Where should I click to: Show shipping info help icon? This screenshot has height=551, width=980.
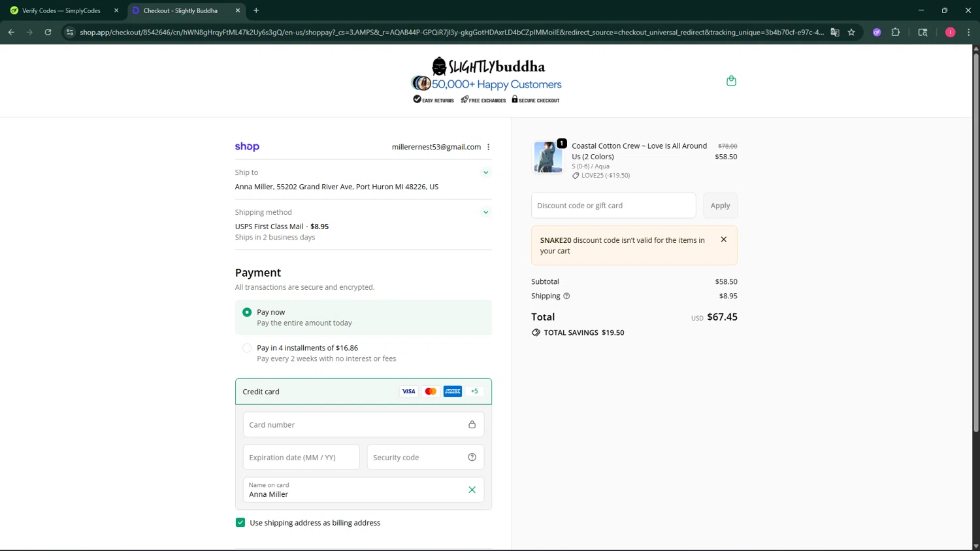click(566, 296)
